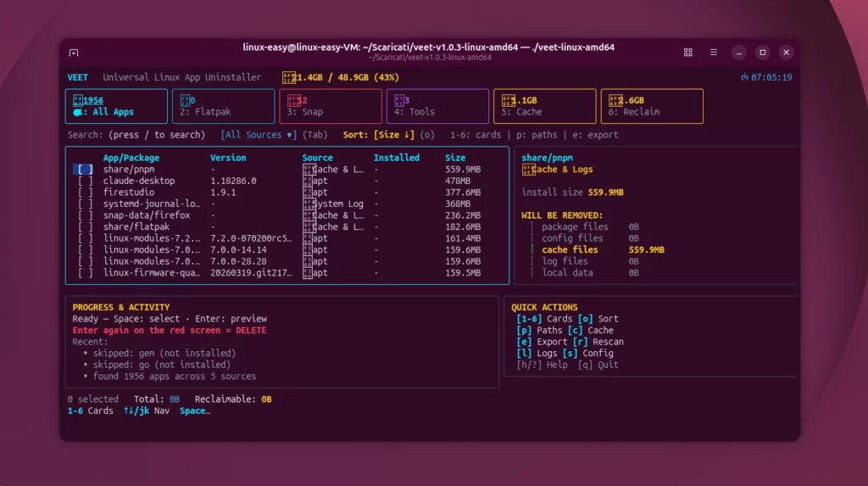Switch to the 6: Reclaim card
The width and height of the screenshot is (868, 486).
pos(652,106)
